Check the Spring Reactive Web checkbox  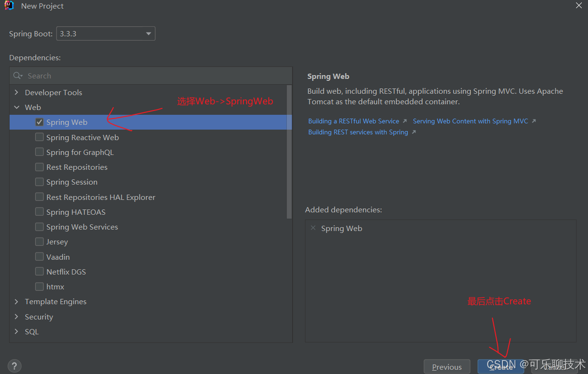(x=39, y=137)
